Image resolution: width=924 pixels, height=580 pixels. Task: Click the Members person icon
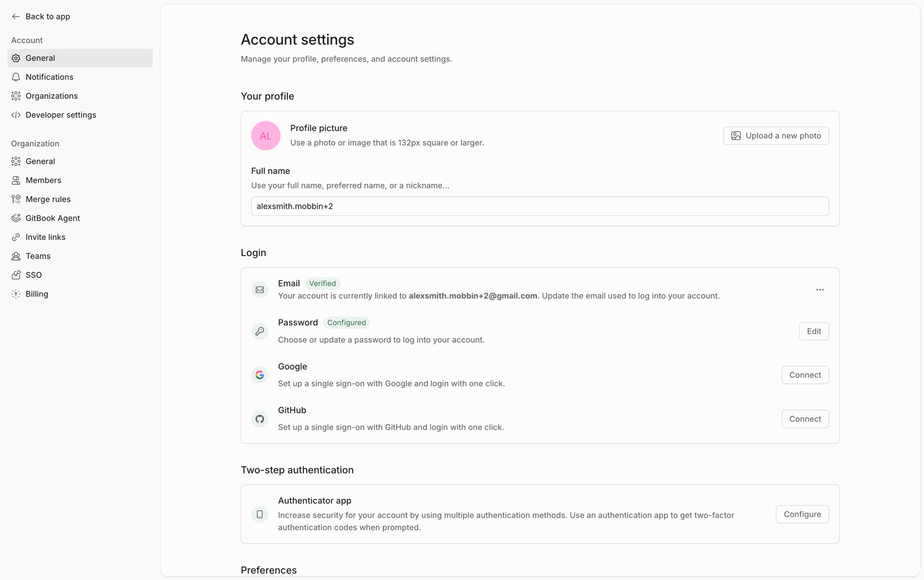point(16,180)
